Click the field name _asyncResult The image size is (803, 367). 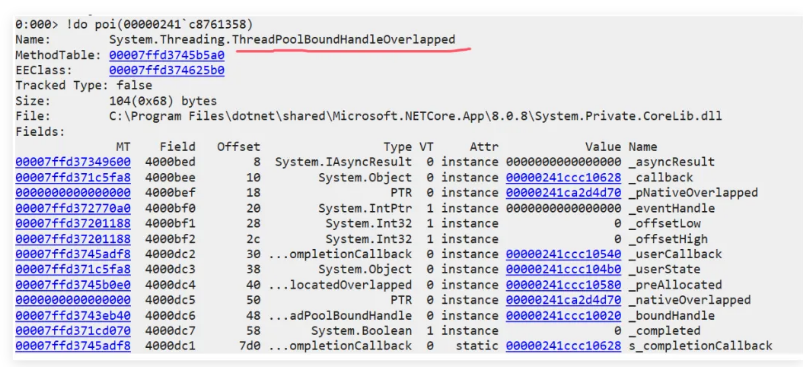(671, 162)
